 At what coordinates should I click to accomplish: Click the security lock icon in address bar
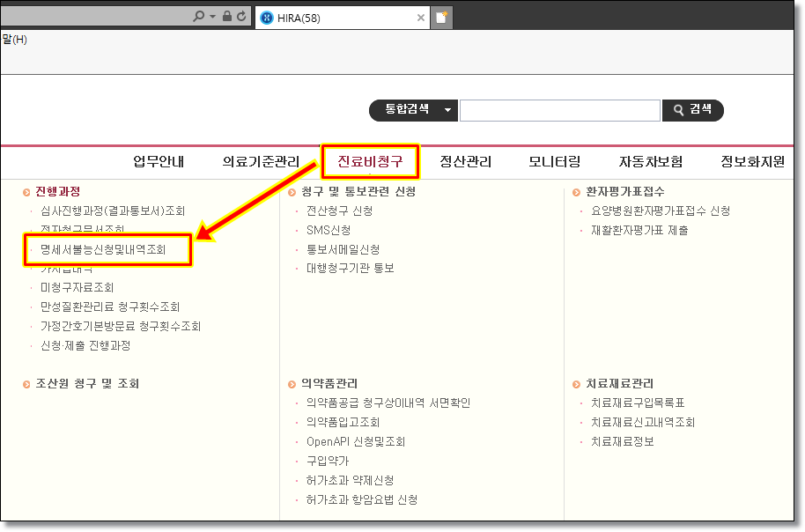click(x=227, y=17)
